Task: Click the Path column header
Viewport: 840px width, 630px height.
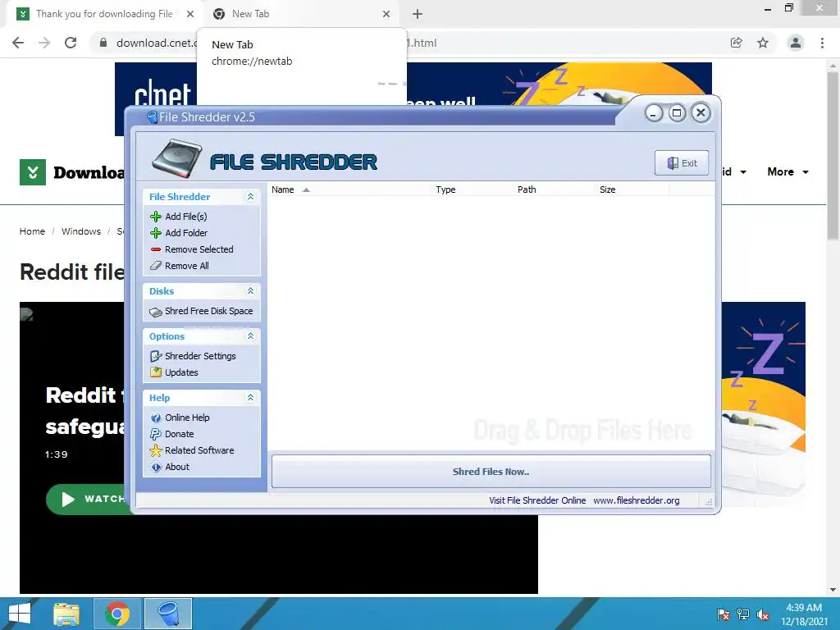Action: [555, 189]
